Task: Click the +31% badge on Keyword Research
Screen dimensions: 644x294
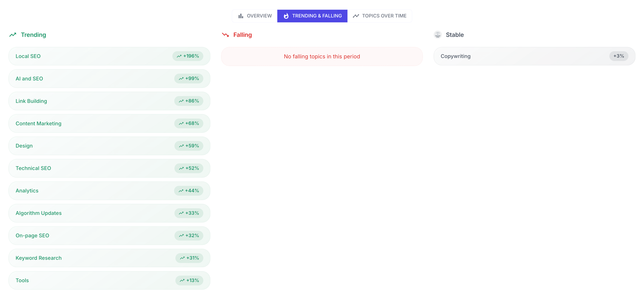Action: point(190,258)
